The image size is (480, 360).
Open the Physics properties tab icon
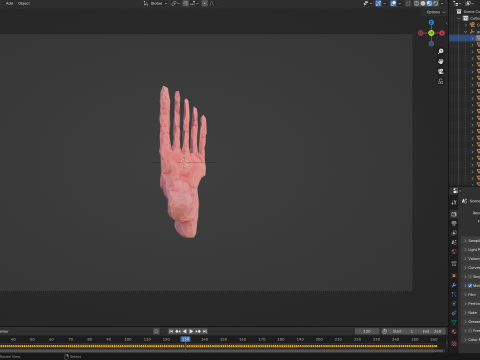pyautogui.click(x=454, y=304)
